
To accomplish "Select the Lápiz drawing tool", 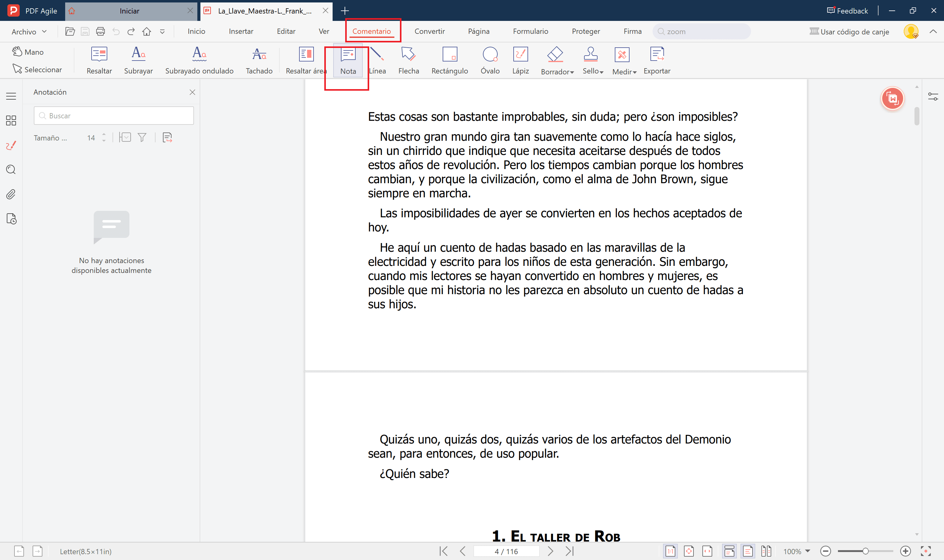I will 520,60.
